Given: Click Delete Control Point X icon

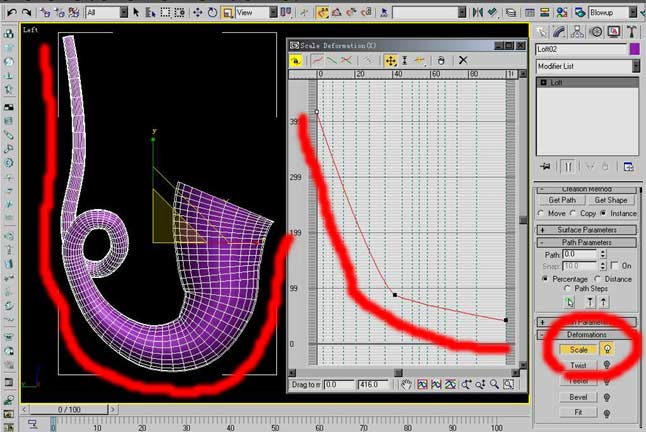Looking at the screenshot, I should tap(463, 61).
